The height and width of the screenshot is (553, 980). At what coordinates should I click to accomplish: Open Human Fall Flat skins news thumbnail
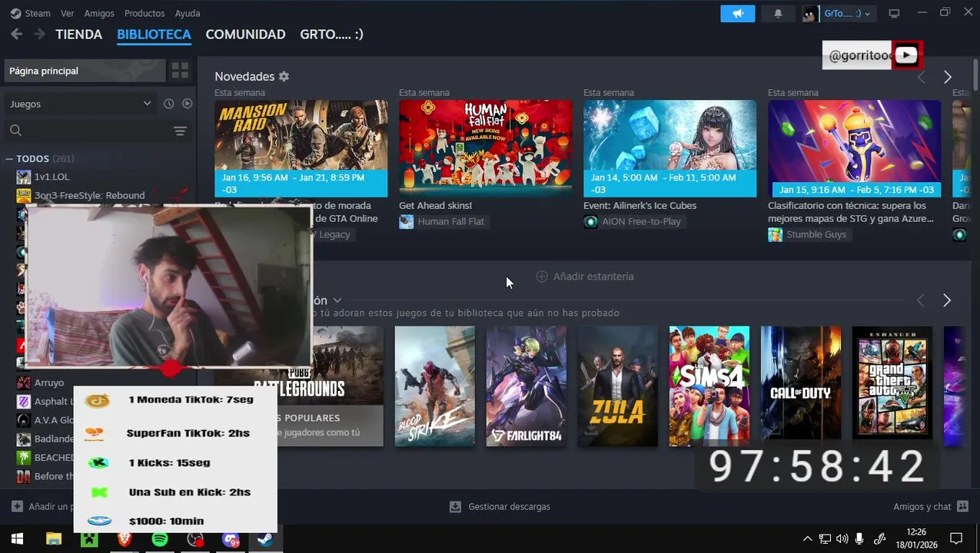485,148
